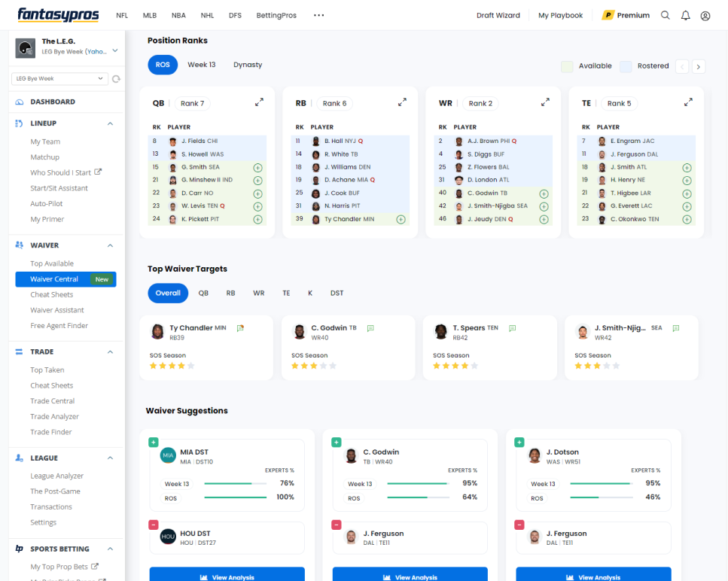Filter waiver targets by WR
Screen dimensions: 728x581
click(x=259, y=293)
